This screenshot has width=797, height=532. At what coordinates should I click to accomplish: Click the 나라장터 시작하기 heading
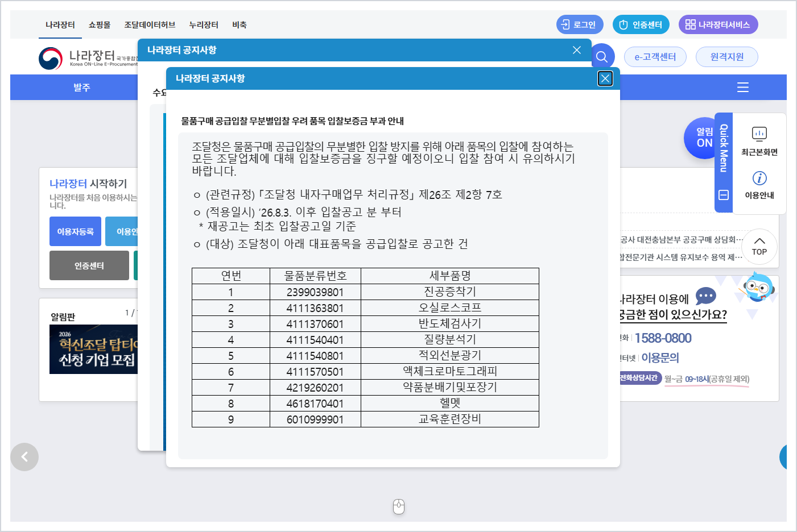point(88,184)
